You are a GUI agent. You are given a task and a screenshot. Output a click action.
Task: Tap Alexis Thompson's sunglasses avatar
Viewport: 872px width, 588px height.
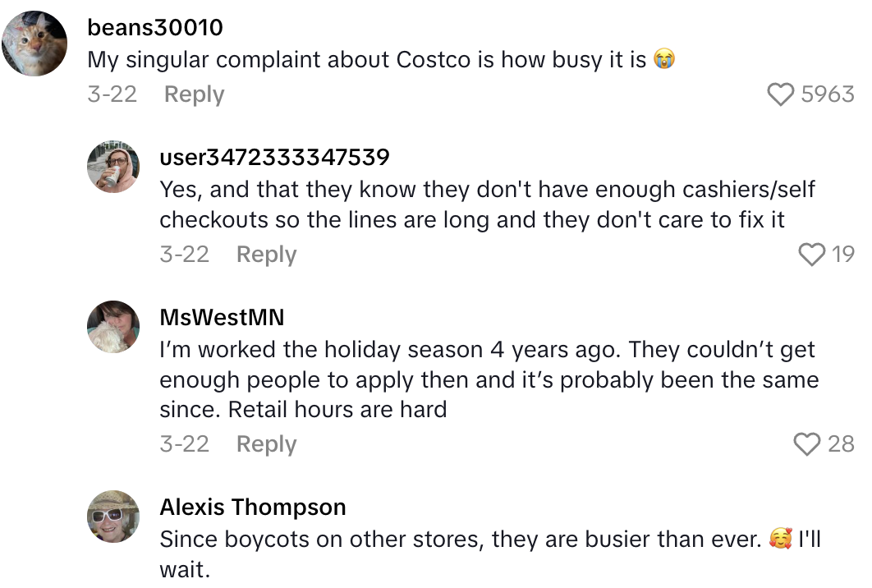(x=113, y=516)
